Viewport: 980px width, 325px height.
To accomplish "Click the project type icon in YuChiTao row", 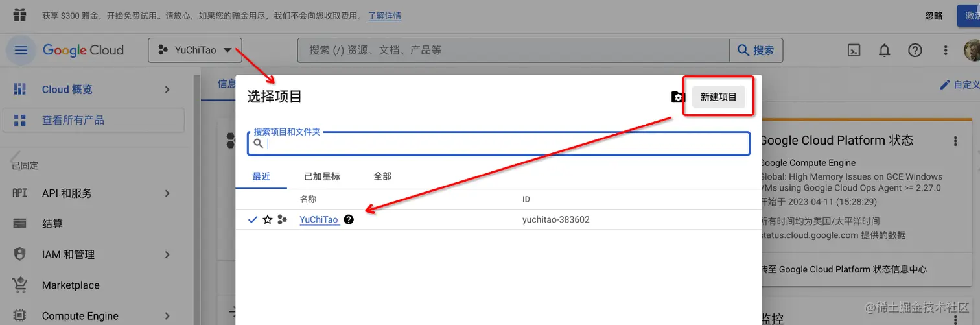I will [281, 220].
